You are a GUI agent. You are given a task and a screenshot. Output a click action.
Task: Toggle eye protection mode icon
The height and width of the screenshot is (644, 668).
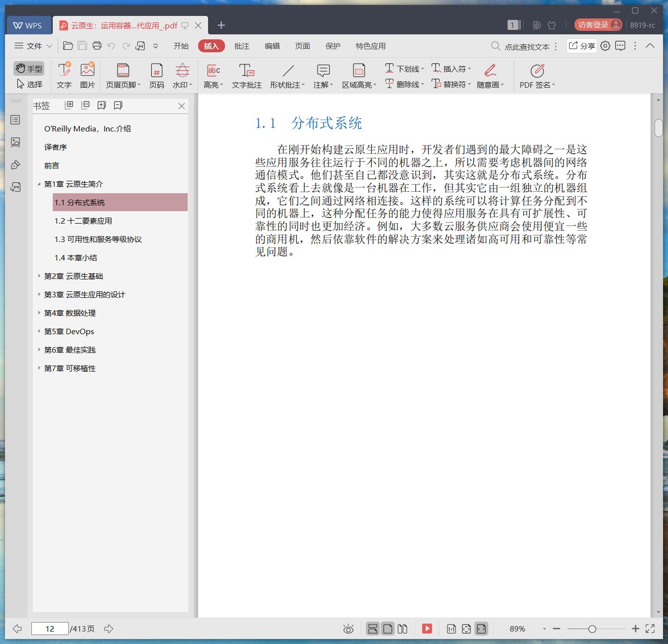coord(348,629)
